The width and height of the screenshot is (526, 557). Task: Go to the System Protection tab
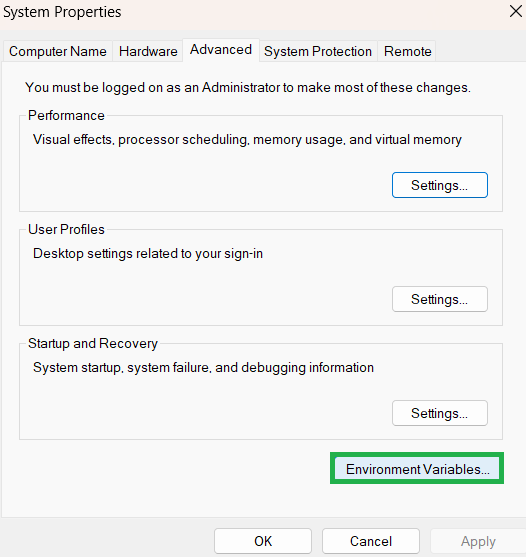[x=318, y=52]
